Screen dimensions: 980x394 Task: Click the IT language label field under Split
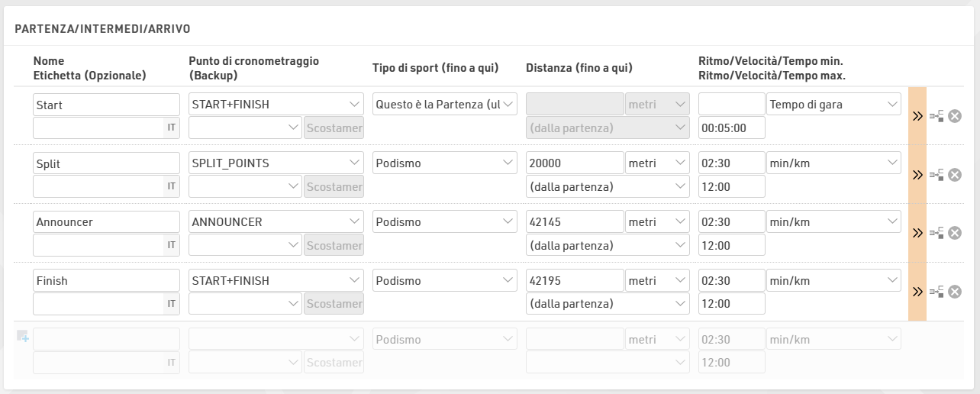(107, 187)
